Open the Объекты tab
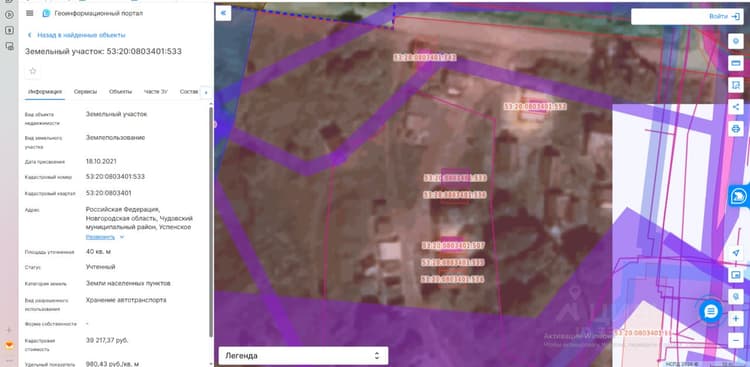 pyautogui.click(x=120, y=91)
